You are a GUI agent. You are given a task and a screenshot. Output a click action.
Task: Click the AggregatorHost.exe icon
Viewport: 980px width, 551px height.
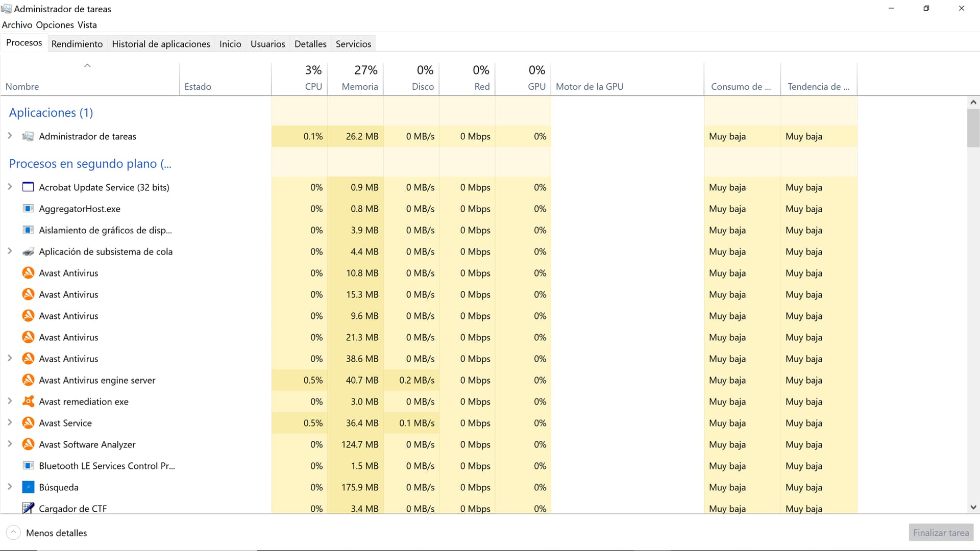tap(28, 209)
